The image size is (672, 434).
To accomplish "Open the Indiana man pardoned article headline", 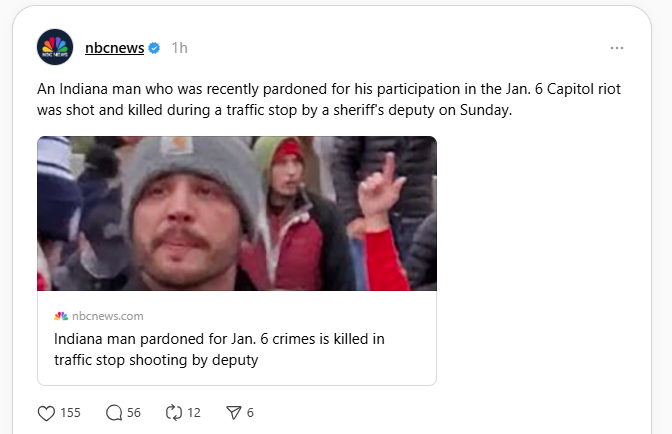I will (x=219, y=349).
